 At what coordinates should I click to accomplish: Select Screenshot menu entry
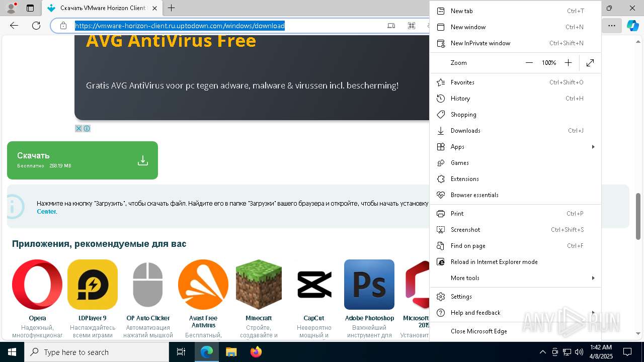click(515, 230)
